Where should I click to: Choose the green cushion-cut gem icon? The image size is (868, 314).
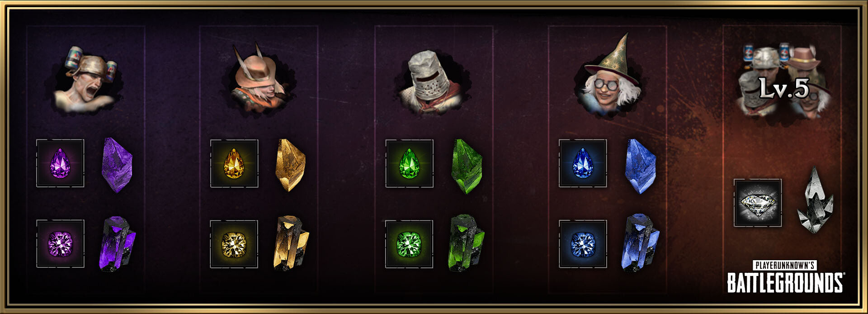(x=409, y=244)
